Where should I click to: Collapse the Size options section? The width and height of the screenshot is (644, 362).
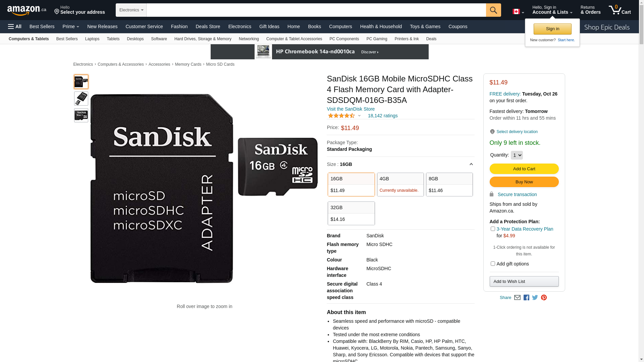pos(471,164)
